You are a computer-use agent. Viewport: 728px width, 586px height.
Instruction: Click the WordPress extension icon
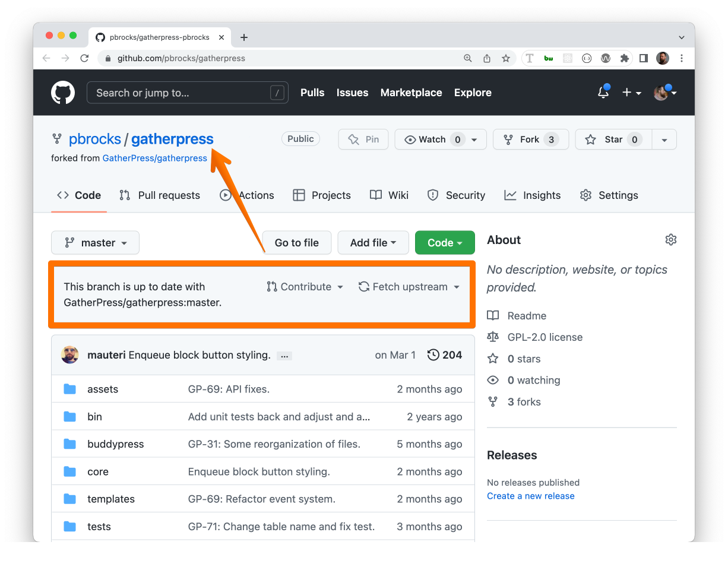(x=606, y=58)
